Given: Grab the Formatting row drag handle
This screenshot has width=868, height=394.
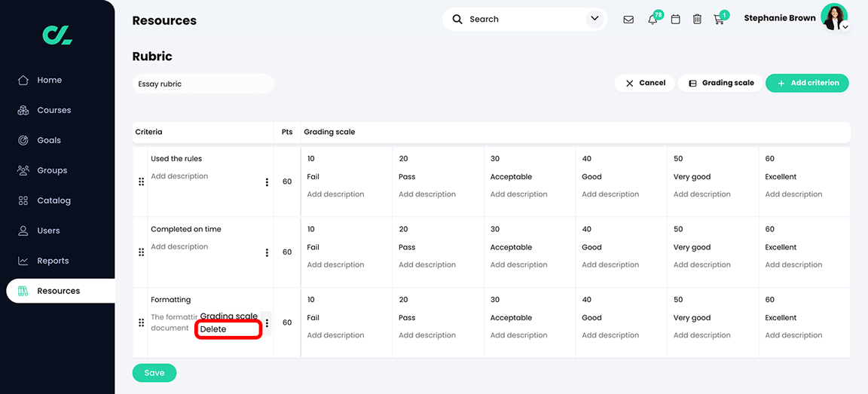Looking at the screenshot, I should coord(141,322).
